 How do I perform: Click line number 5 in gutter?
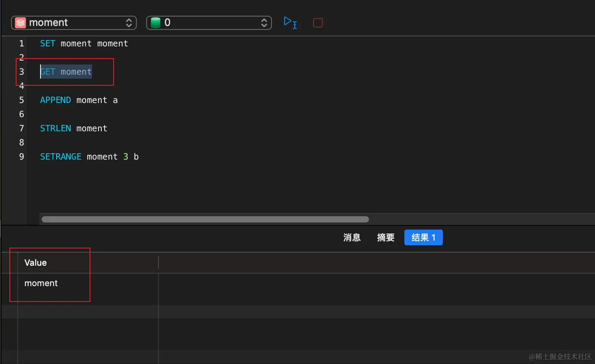click(22, 100)
